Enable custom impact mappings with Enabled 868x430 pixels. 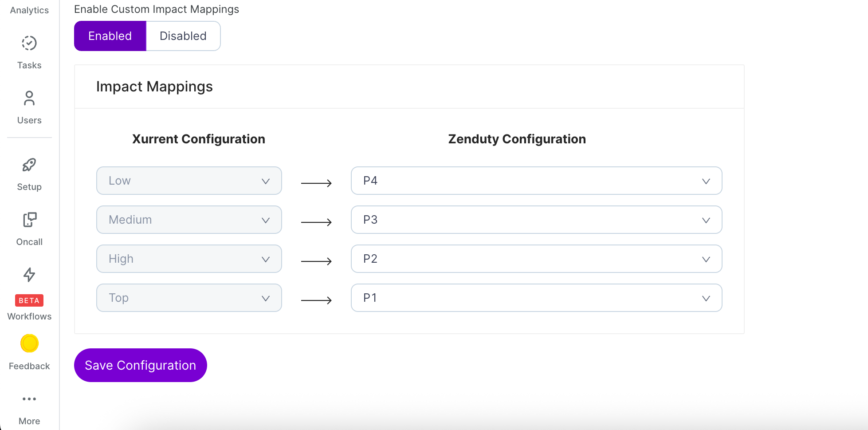110,36
